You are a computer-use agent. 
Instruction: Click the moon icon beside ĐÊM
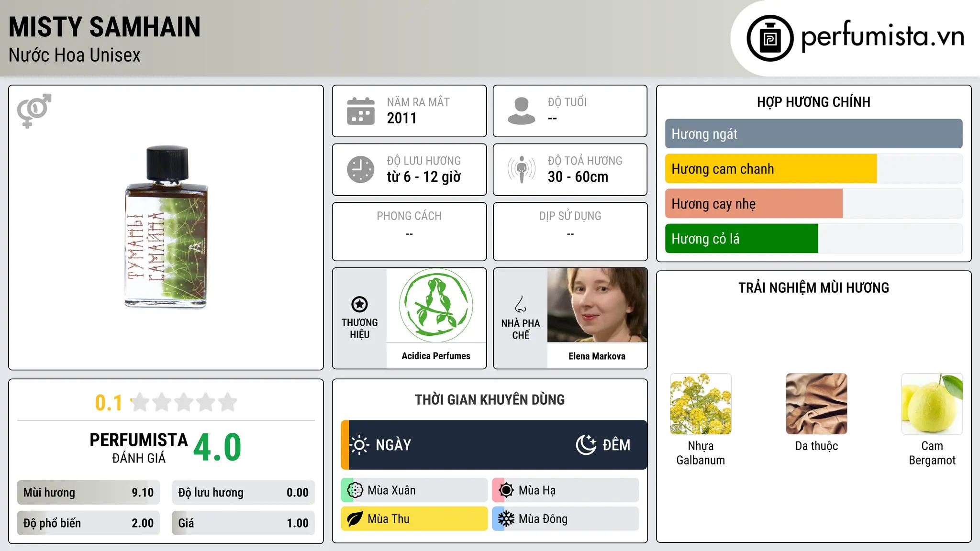[x=586, y=445]
